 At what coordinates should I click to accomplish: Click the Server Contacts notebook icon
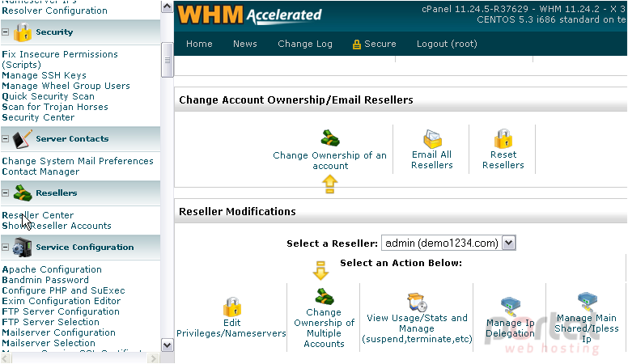(23, 138)
